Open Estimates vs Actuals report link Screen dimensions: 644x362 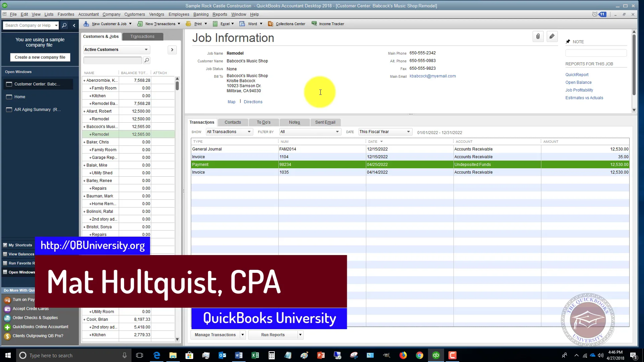(584, 98)
